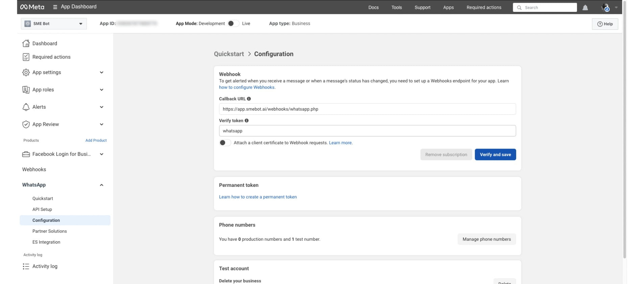The width and height of the screenshot is (644, 284).
Task: Go to Webhooks in sidebar
Action: [x=34, y=170]
